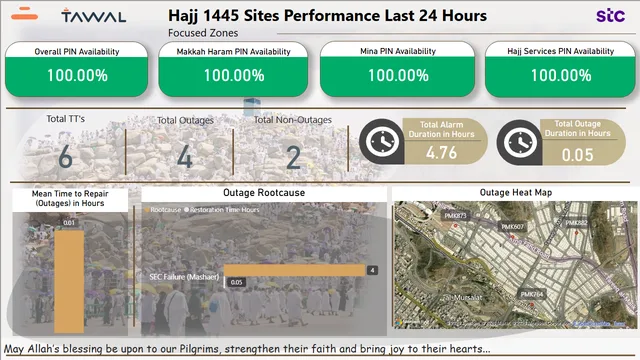Click the Total Alarm Duration clock icon

(x=382, y=142)
